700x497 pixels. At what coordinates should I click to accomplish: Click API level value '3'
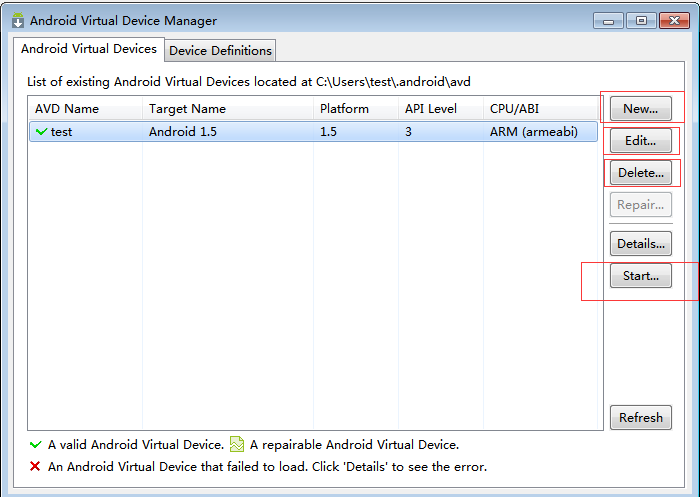click(408, 132)
